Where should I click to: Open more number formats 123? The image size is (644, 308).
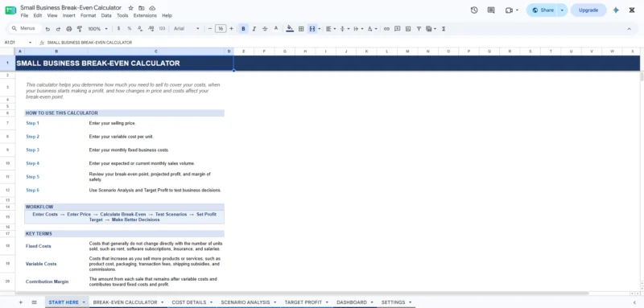(x=162, y=29)
